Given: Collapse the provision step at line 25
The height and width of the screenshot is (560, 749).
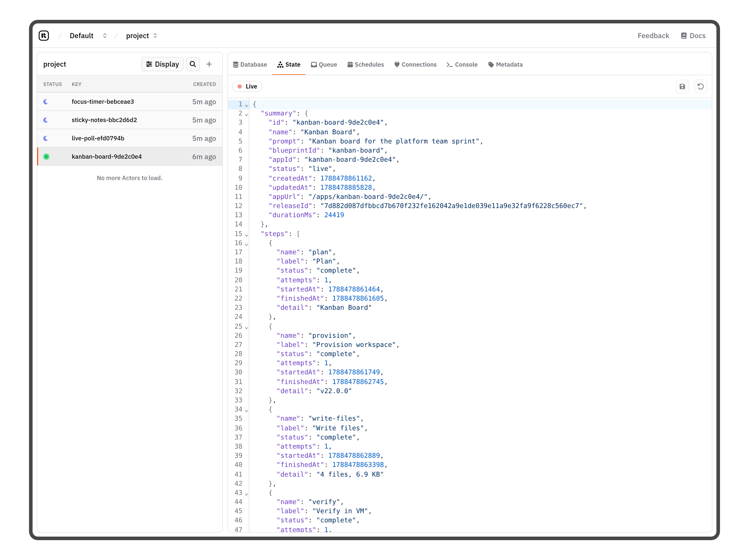Looking at the screenshot, I should click(247, 327).
